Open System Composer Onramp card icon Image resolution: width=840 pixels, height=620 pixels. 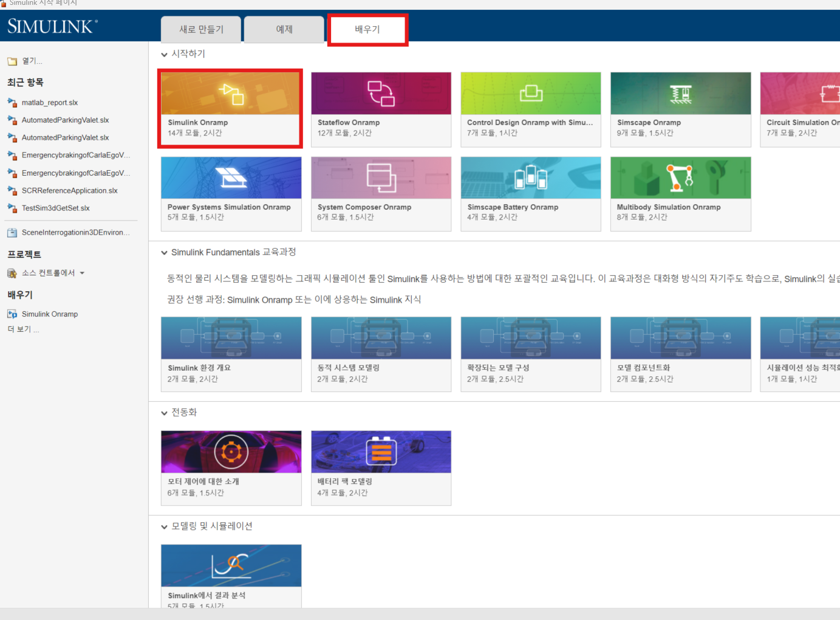[x=381, y=177]
